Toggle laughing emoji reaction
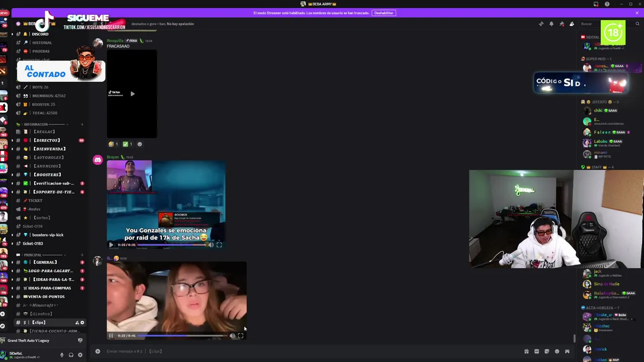The width and height of the screenshot is (644, 362). [113, 144]
